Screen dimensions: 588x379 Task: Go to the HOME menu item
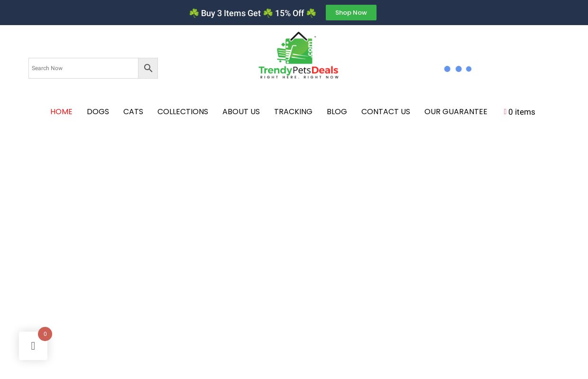[x=61, y=112]
